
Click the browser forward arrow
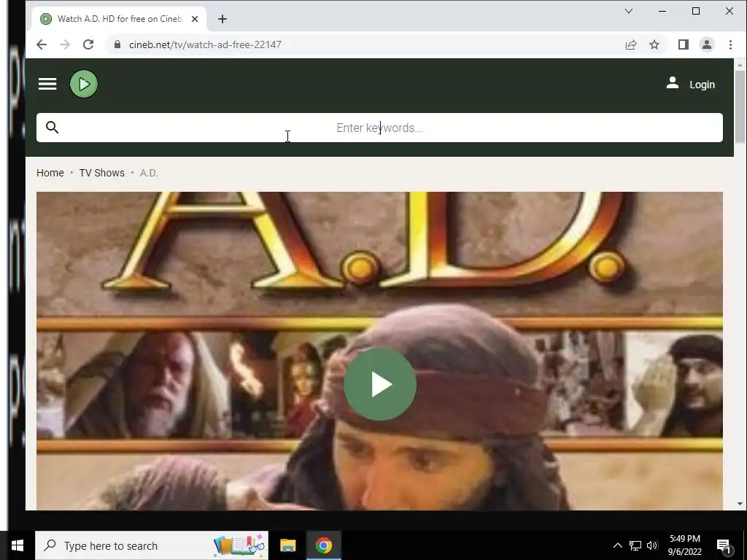[x=65, y=44]
